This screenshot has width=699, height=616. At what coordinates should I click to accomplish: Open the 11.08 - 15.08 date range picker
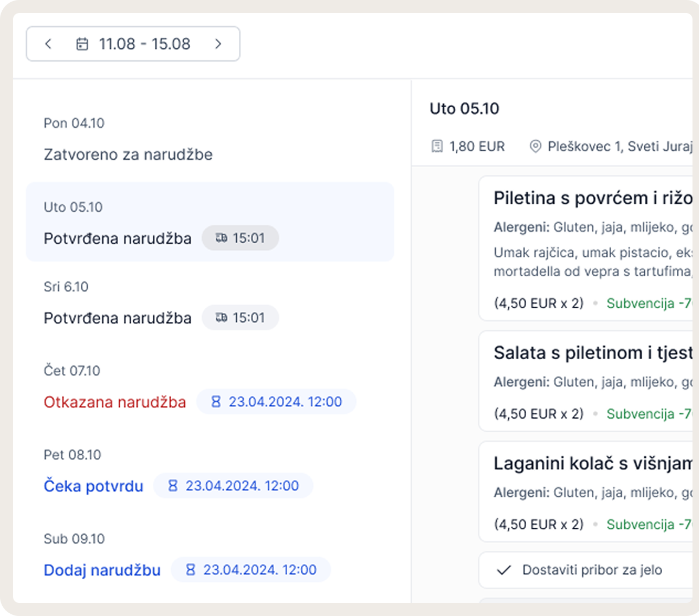pyautogui.click(x=133, y=44)
